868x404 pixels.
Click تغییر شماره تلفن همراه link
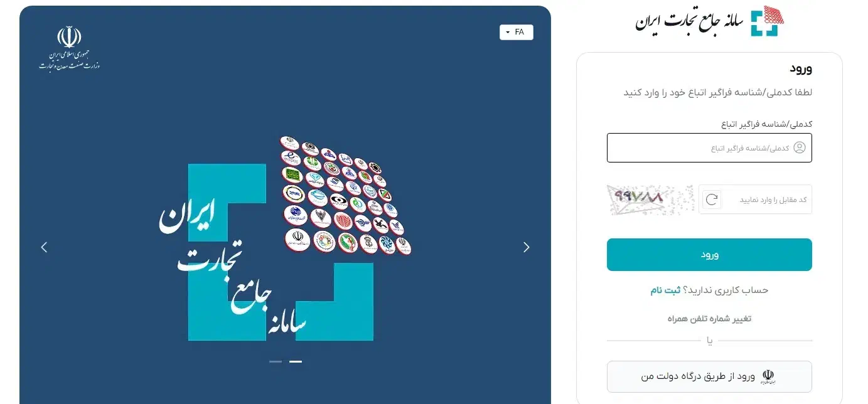[x=709, y=319]
